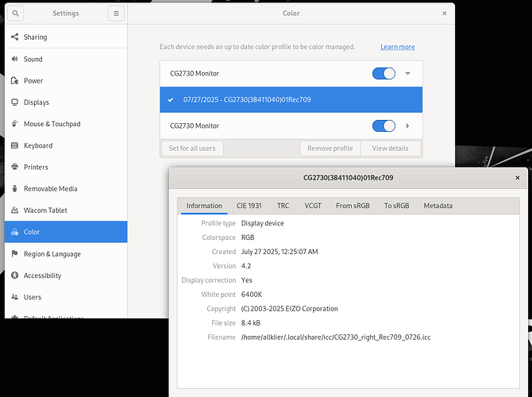Collapse the first CG2730 Monitor profile list
Viewport: 532px width, 397px height.
pyautogui.click(x=408, y=73)
